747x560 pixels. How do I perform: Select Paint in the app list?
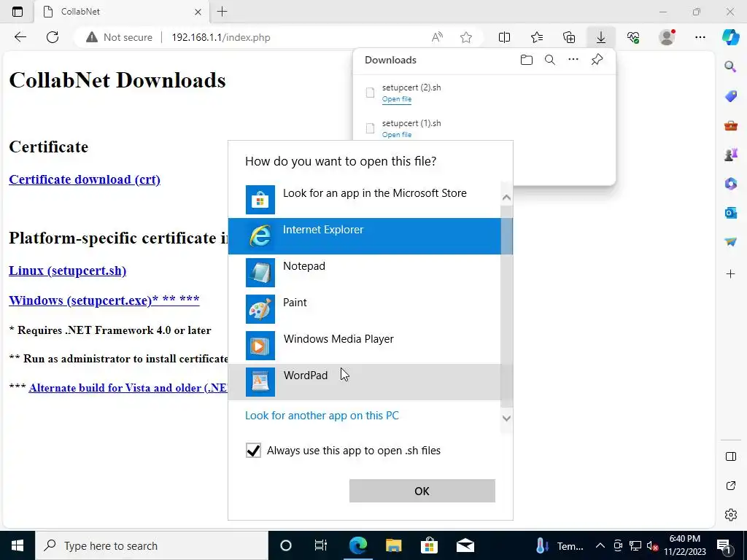tap(365, 309)
